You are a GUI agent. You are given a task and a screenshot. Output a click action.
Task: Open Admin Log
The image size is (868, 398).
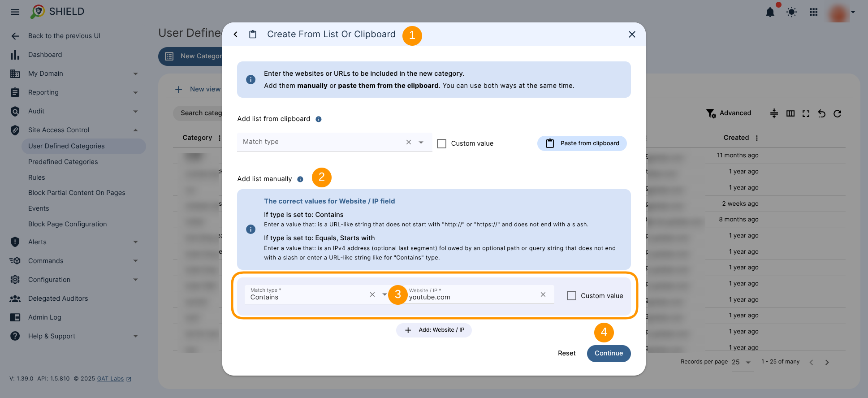click(44, 317)
